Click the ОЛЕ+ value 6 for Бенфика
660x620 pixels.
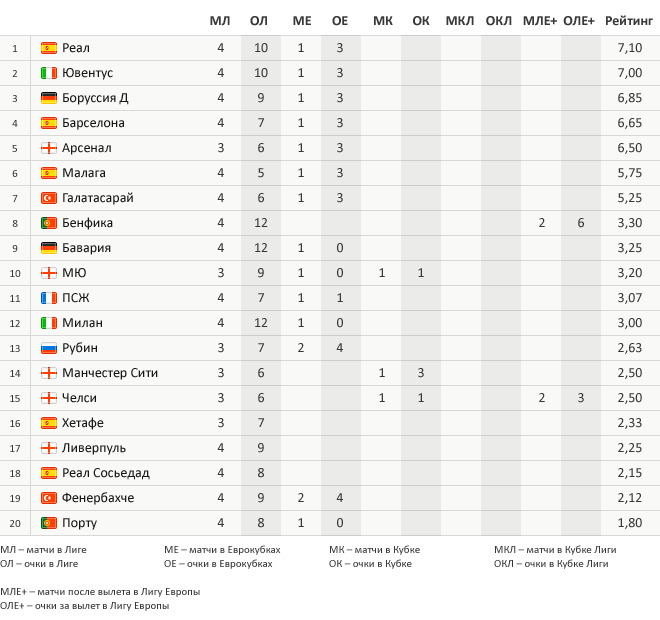(x=580, y=223)
